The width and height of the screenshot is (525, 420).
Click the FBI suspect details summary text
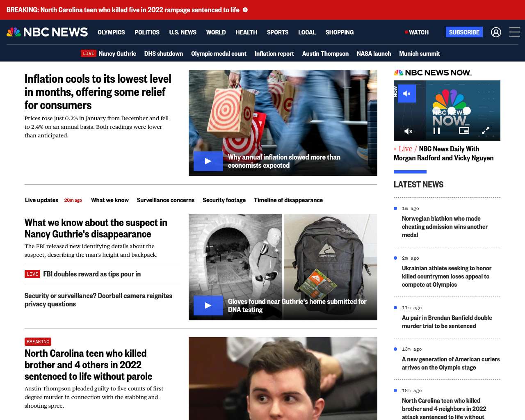pyautogui.click(x=91, y=251)
